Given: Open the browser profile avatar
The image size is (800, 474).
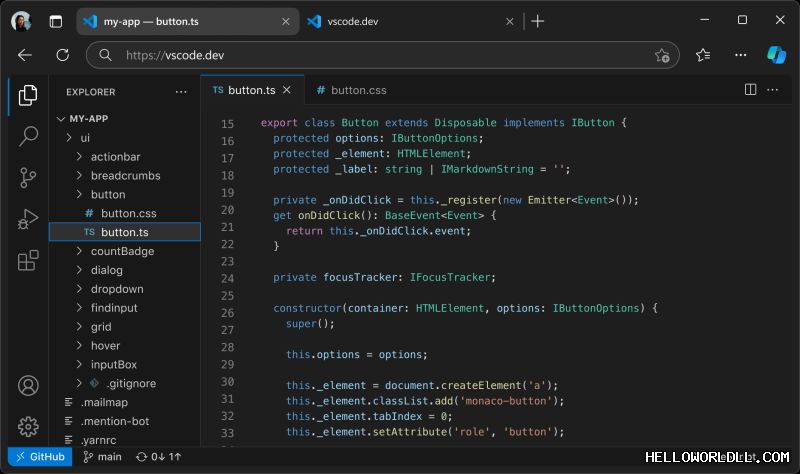Looking at the screenshot, I should [x=21, y=21].
